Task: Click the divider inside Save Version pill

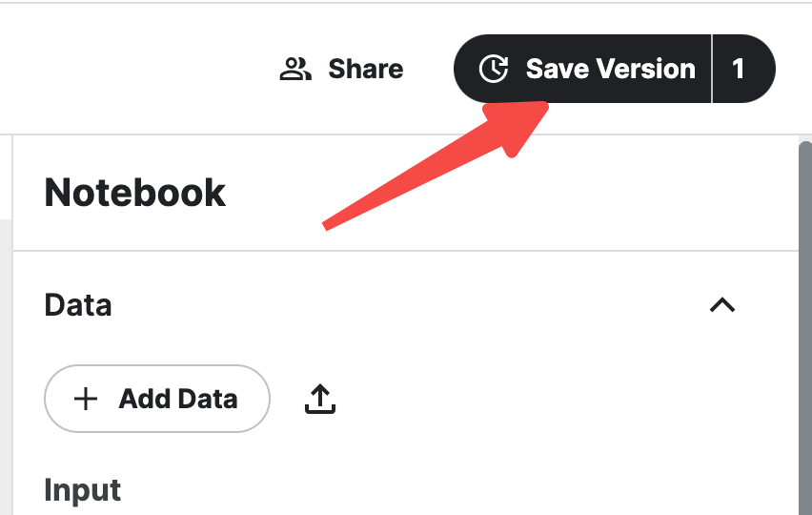Action: pyautogui.click(x=712, y=70)
